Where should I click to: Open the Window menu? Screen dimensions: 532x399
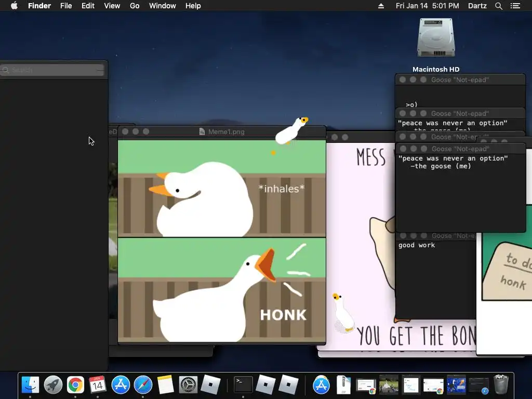click(163, 6)
